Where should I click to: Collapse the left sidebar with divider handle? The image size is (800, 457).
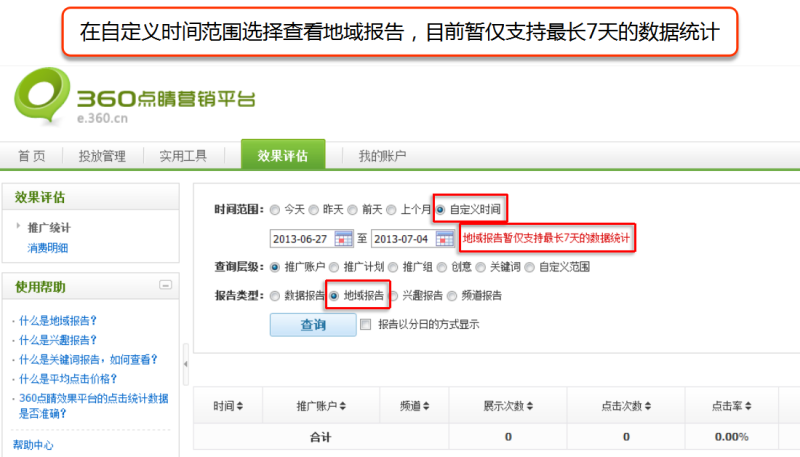[186, 364]
